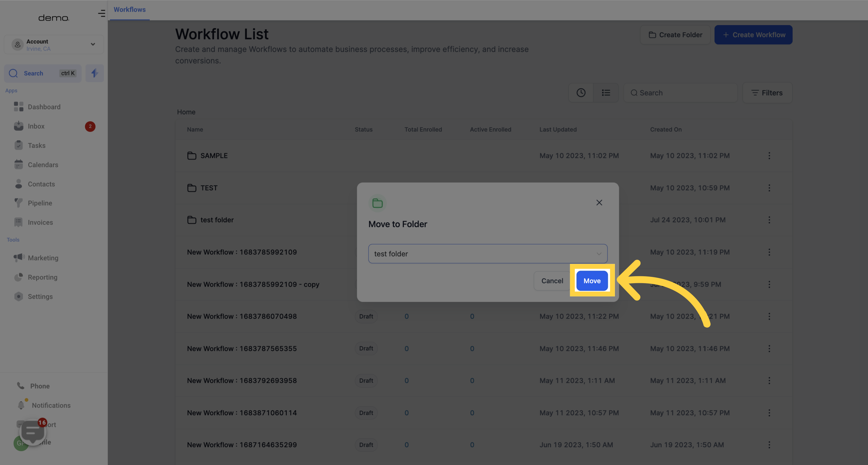
Task: Collapse the sidebar with the menu icon
Action: coord(102,14)
